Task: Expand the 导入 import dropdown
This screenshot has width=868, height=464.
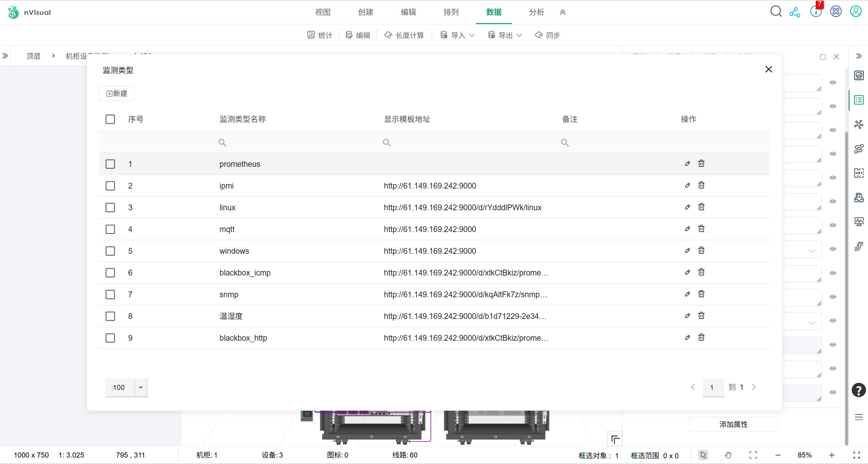Action: coord(457,35)
